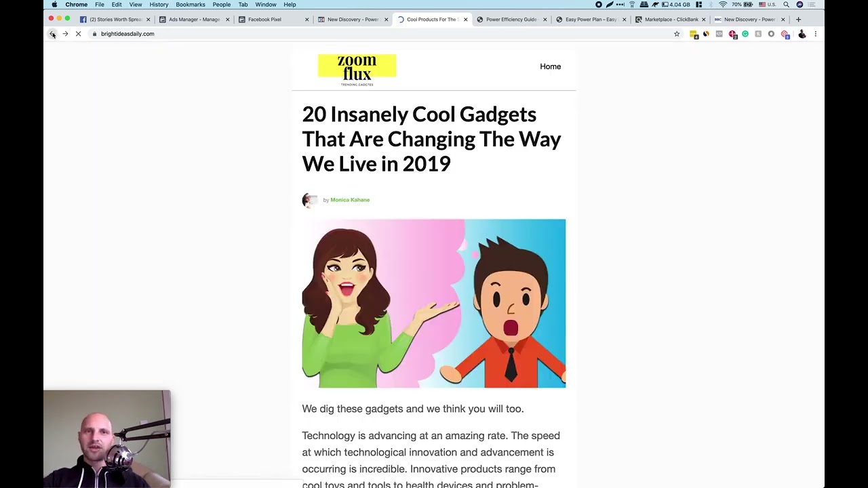Open the Bookmarks menu
The height and width of the screenshot is (488, 868).
pyautogui.click(x=191, y=5)
